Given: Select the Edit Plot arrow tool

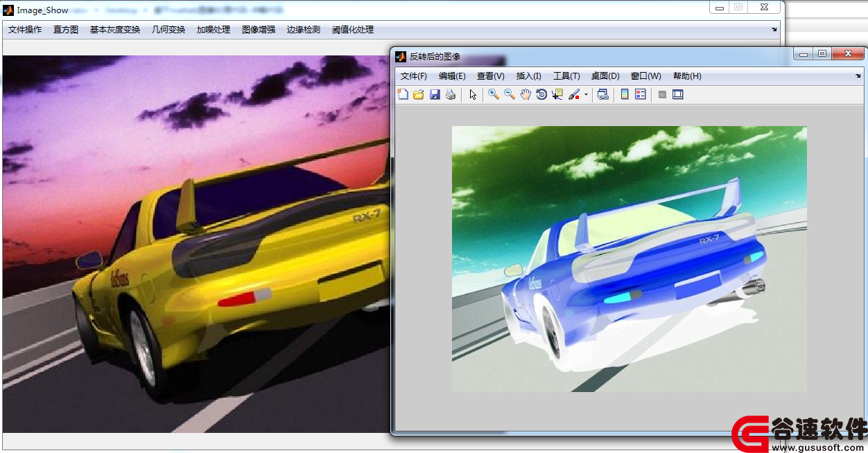Looking at the screenshot, I should [x=473, y=94].
